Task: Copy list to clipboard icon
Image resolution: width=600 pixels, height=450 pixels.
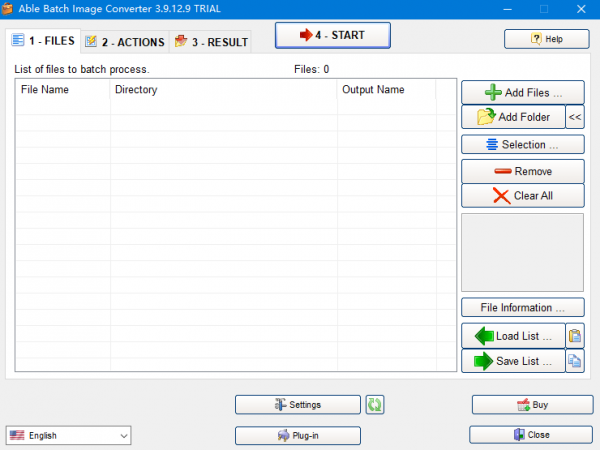Action: [x=575, y=360]
